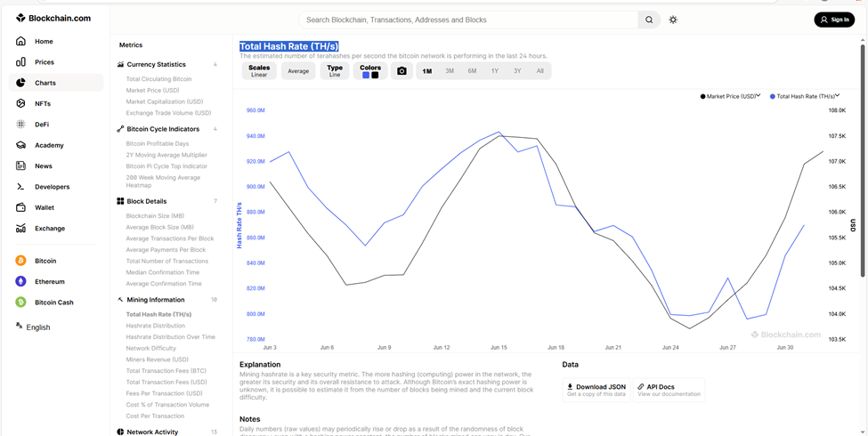Open Bitcoin Pi Cycle Top Indicator
Screen dimensions: 868x436
pyautogui.click(x=166, y=166)
